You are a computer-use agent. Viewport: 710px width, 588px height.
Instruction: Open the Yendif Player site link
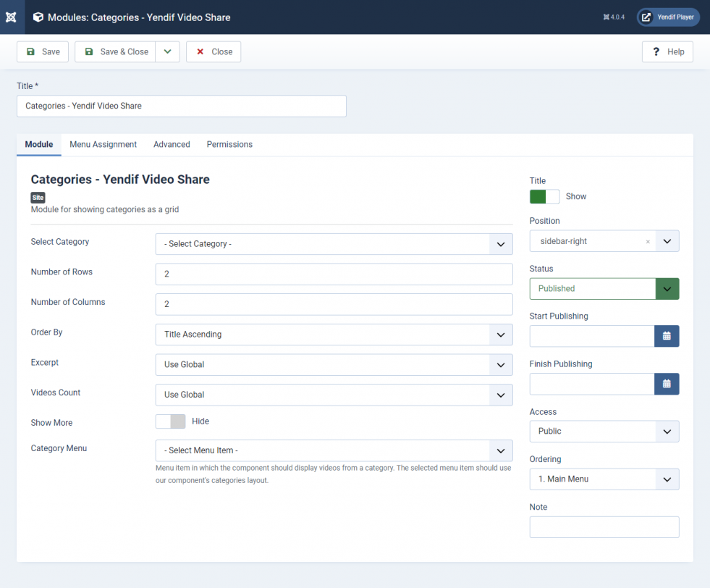click(668, 17)
